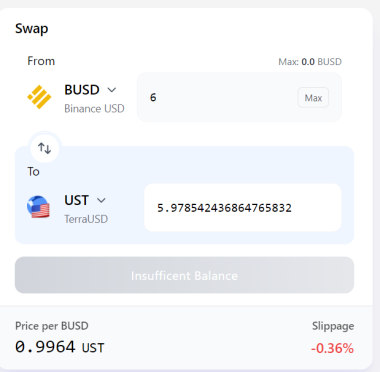380x372 pixels.
Task: Open the UST token selector label
Action: (x=76, y=200)
